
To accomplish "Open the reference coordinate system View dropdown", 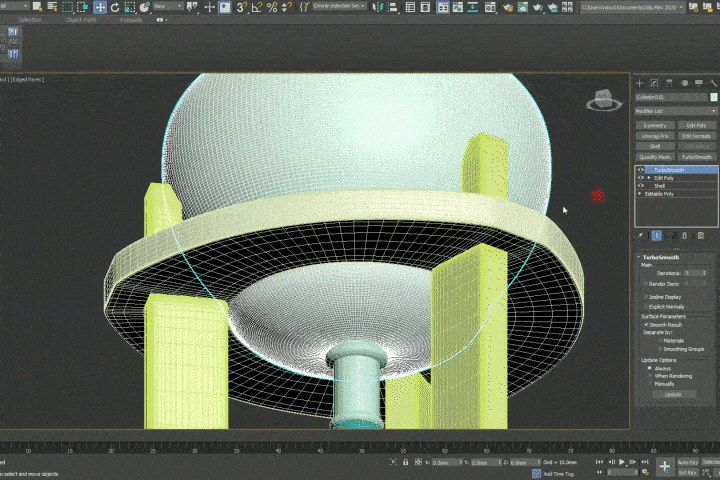I will tap(168, 6).
